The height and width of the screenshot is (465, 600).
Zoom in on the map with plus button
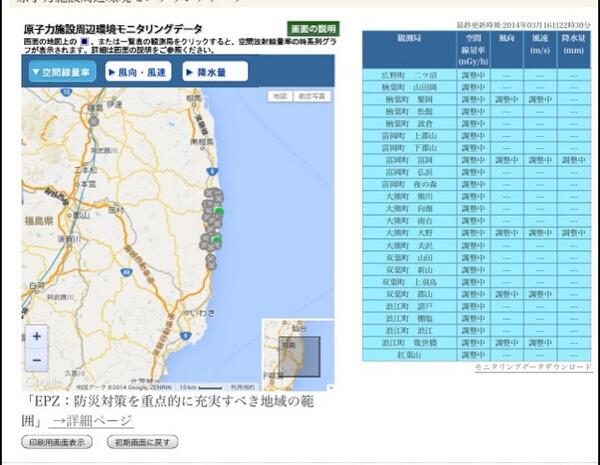coord(37,338)
